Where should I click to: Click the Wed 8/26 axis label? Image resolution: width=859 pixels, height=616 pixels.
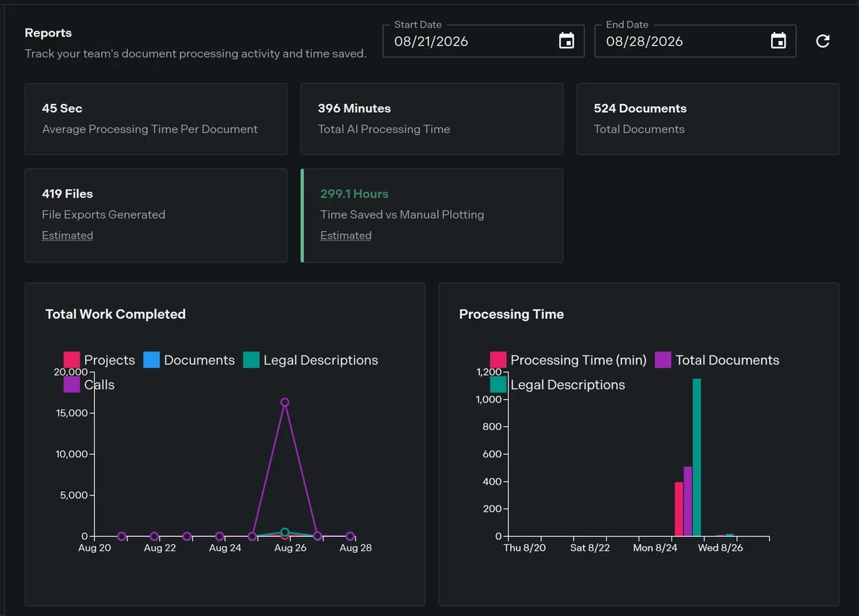tap(720, 547)
